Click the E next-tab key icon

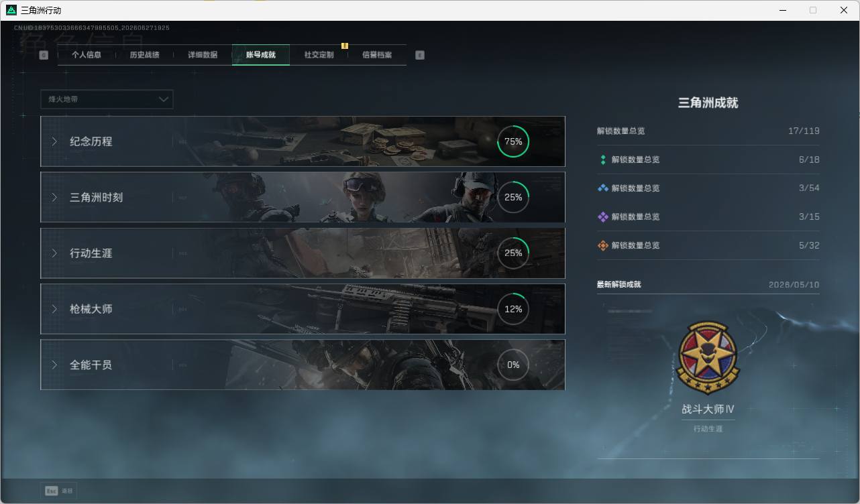420,55
